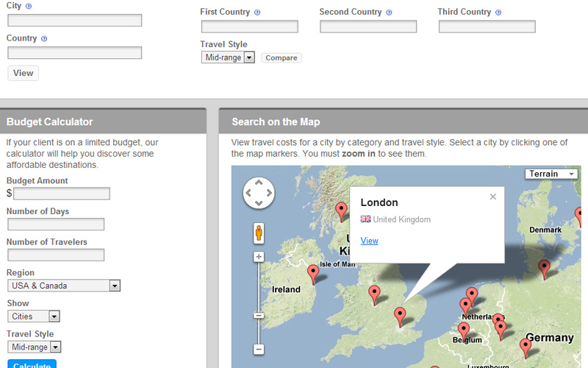588x368 pixels.
Task: Zoom out with the map minus button
Action: pos(259,350)
